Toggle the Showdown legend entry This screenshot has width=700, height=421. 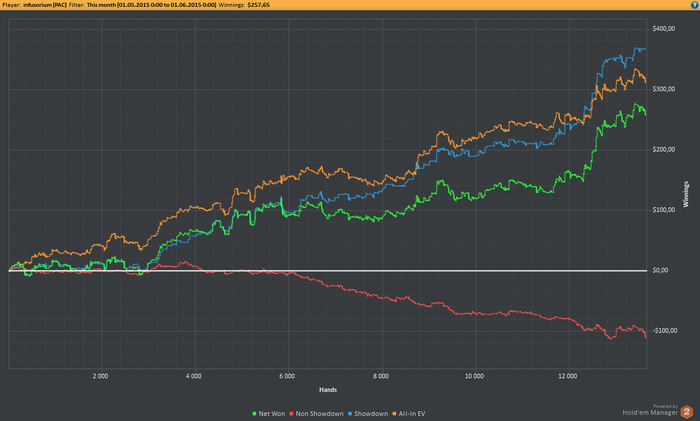pos(368,414)
